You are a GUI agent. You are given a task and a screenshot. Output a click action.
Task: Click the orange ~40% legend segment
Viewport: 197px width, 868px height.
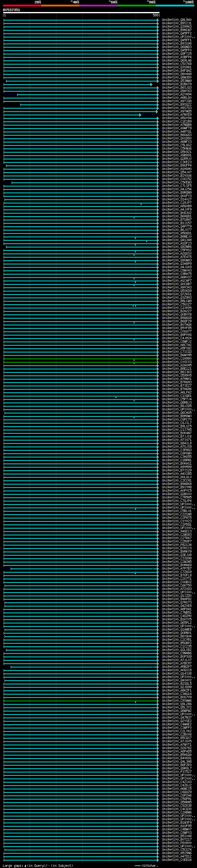(60, 6)
